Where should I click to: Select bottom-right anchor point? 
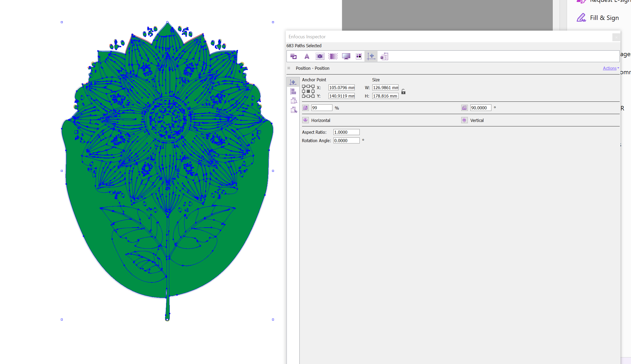click(x=313, y=96)
